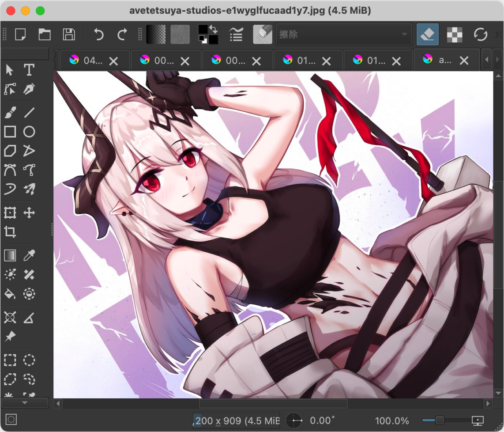The width and height of the screenshot is (504, 432).
Task: Save the document using the floppy icon
Action: pyautogui.click(x=69, y=34)
